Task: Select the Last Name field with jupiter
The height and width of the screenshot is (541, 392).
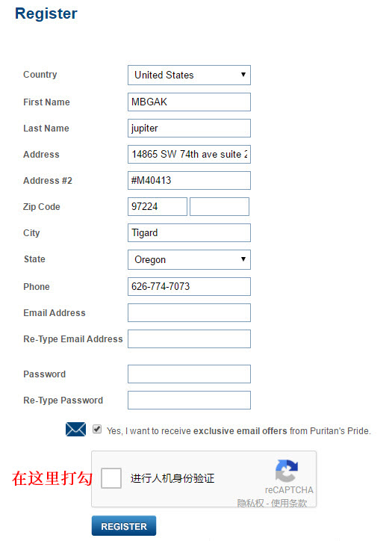Action: coord(189,128)
